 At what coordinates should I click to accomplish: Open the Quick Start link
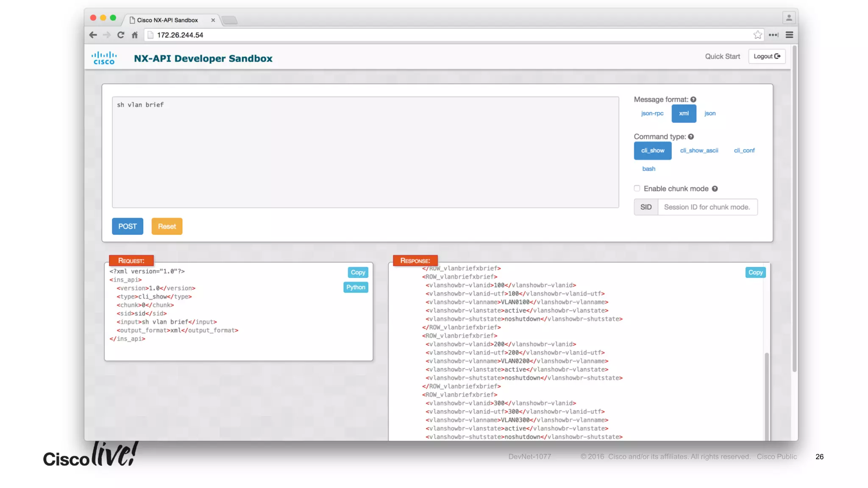[x=722, y=56]
